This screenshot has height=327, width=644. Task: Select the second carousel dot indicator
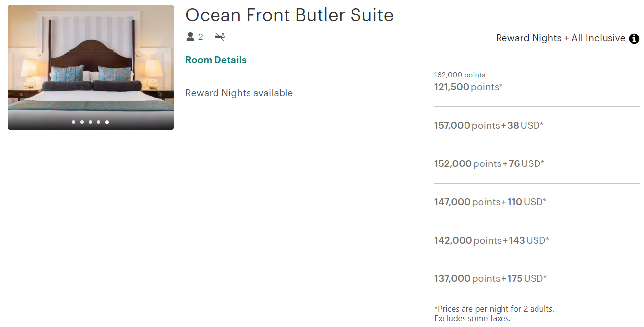[x=82, y=122]
